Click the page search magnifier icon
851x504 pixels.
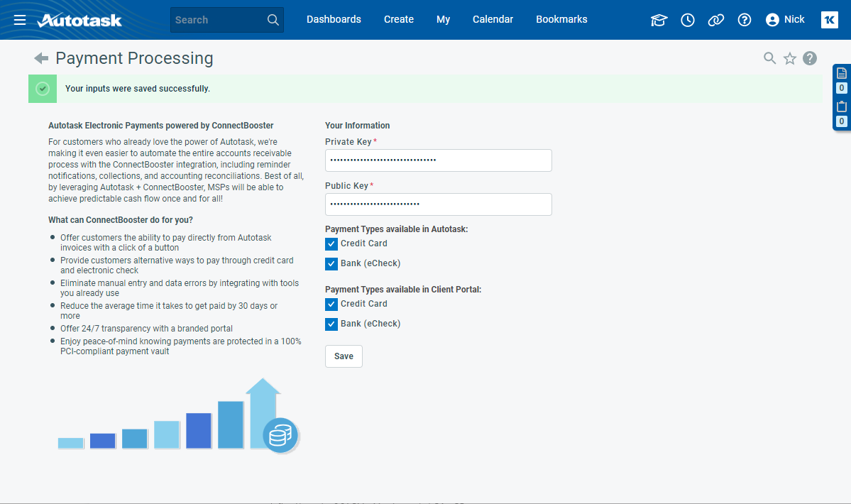pyautogui.click(x=769, y=58)
